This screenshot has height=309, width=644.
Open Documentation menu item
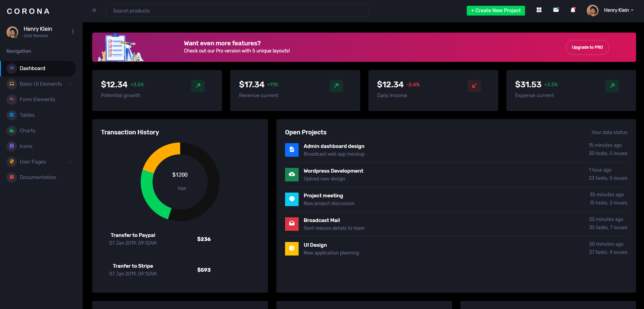point(38,177)
